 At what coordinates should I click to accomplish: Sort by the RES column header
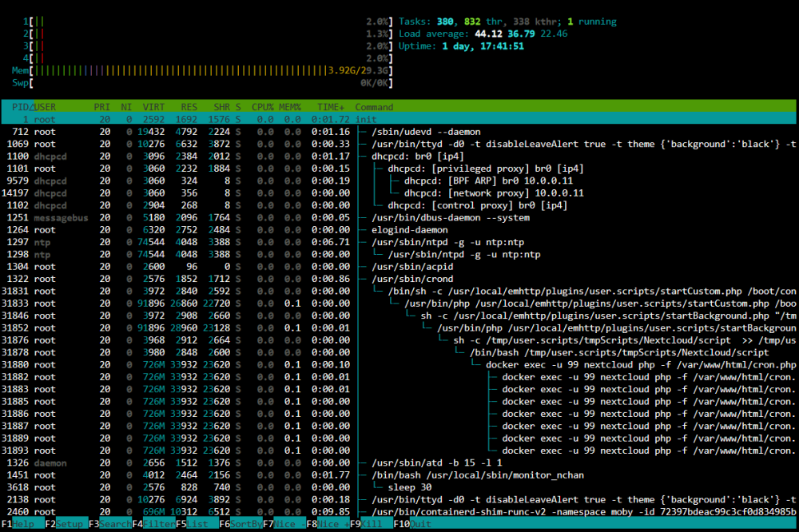[x=189, y=107]
